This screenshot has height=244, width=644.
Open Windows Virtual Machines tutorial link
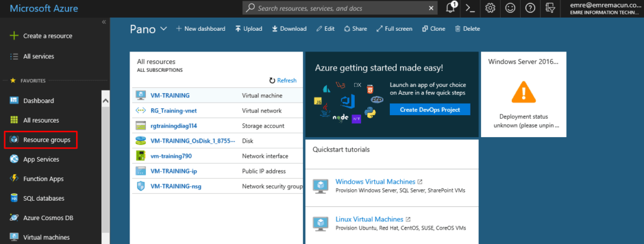(376, 181)
